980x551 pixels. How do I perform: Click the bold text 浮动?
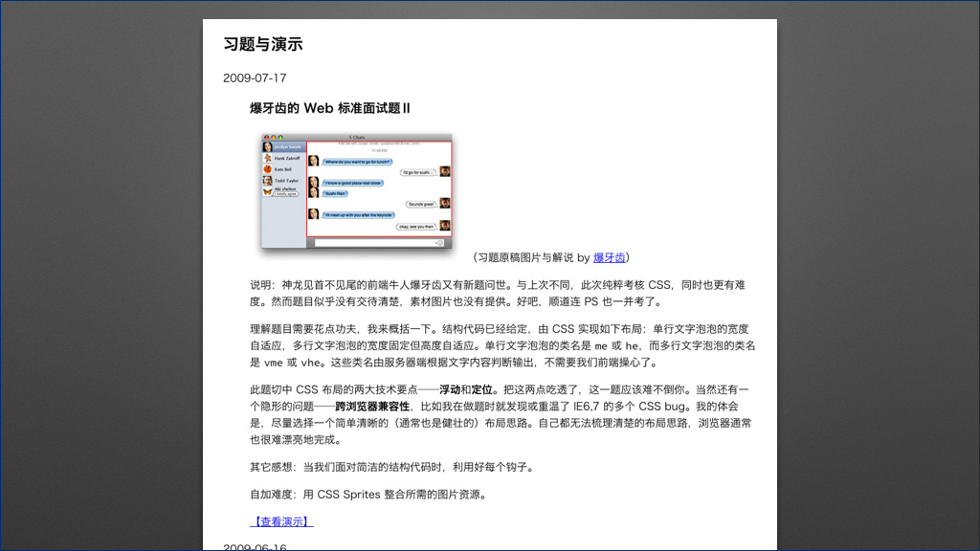pyautogui.click(x=450, y=390)
